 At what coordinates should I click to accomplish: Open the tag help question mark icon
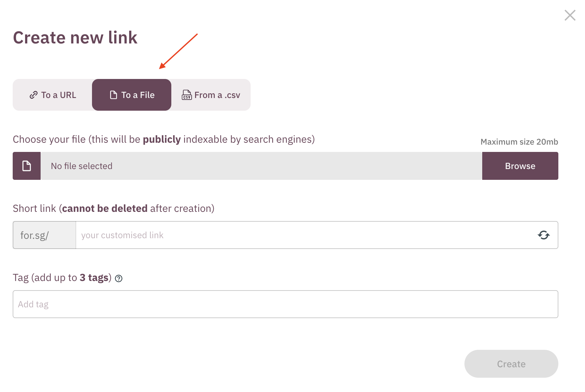[x=119, y=278]
